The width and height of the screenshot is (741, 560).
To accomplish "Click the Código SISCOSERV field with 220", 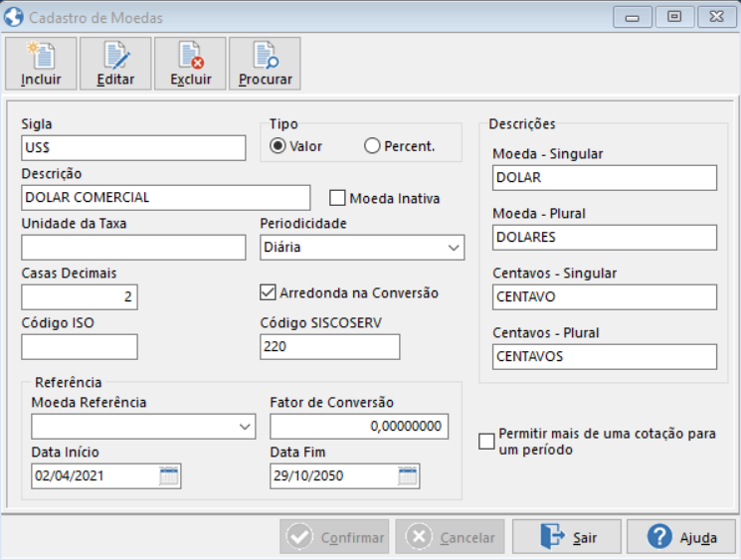I will click(330, 347).
